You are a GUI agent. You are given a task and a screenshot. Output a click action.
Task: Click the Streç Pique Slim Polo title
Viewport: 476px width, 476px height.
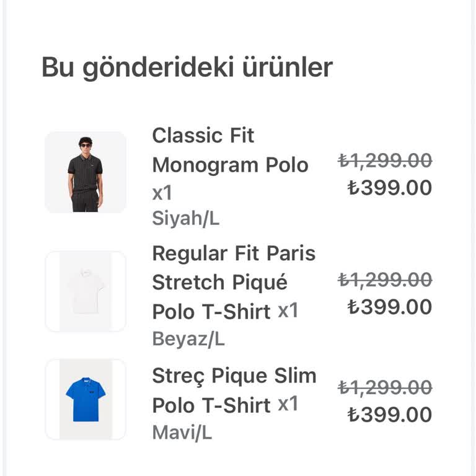coord(234,376)
